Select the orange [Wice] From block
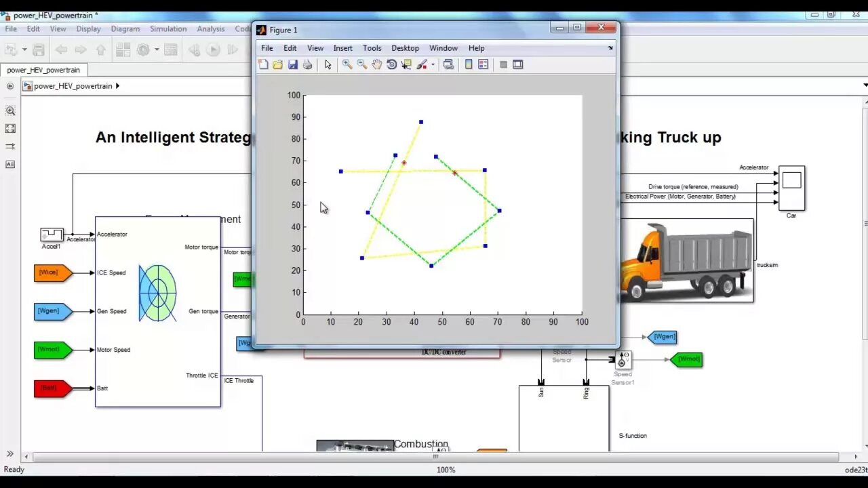Image resolution: width=868 pixels, height=488 pixels. (x=53, y=272)
